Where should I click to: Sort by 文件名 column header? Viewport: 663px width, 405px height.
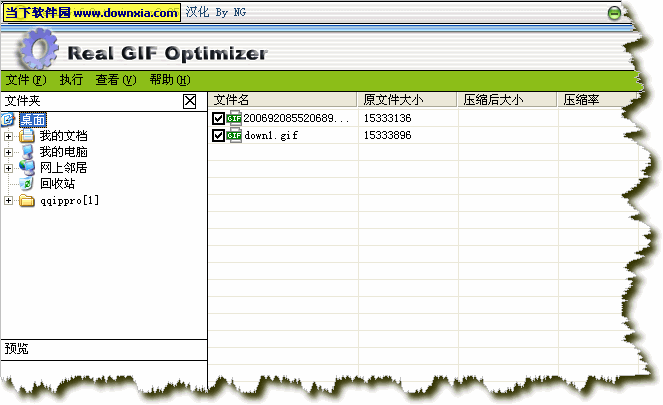click(282, 100)
